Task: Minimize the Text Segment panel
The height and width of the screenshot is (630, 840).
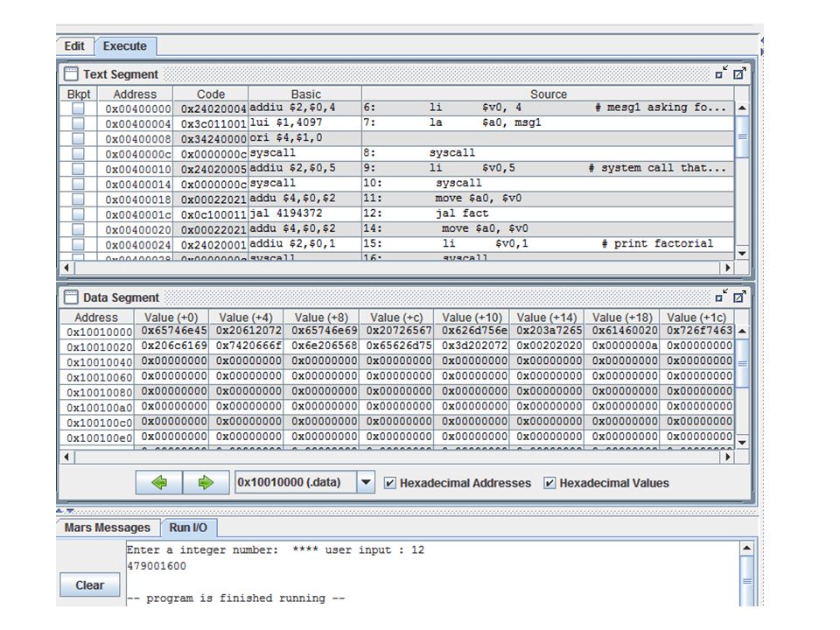Action: click(722, 73)
